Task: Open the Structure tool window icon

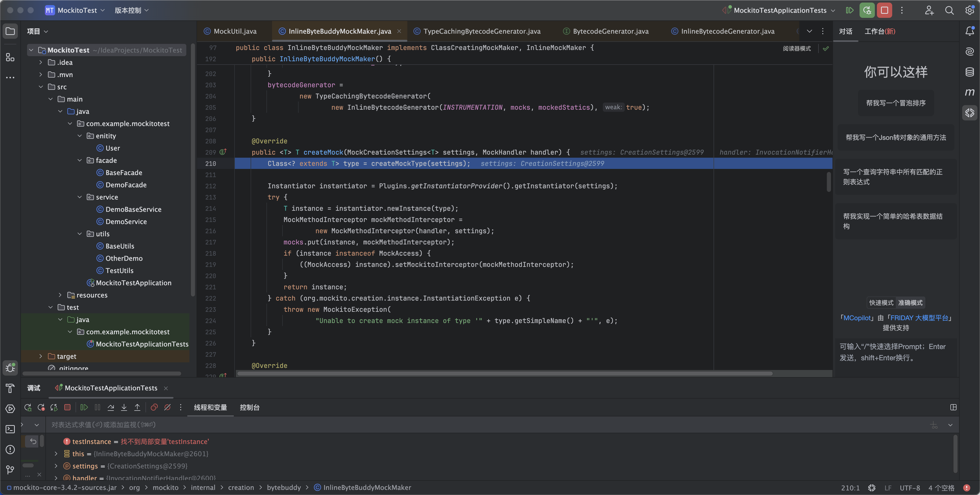Action: coord(10,57)
